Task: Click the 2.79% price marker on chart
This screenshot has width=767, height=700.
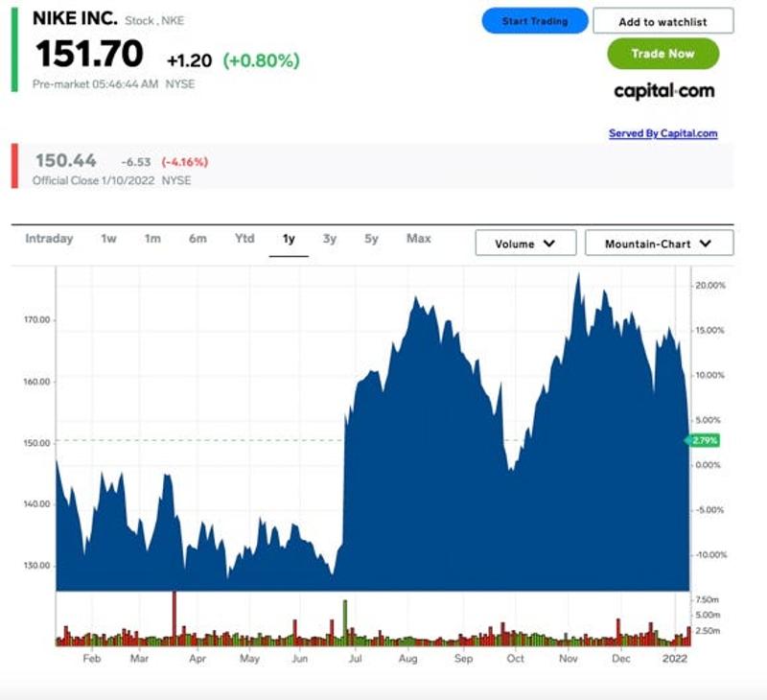Action: click(704, 440)
